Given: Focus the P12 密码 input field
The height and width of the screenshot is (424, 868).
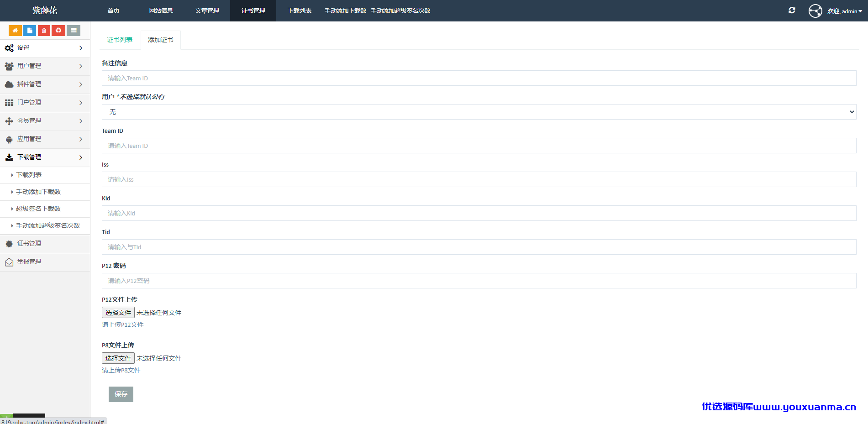Looking at the screenshot, I should tap(479, 281).
